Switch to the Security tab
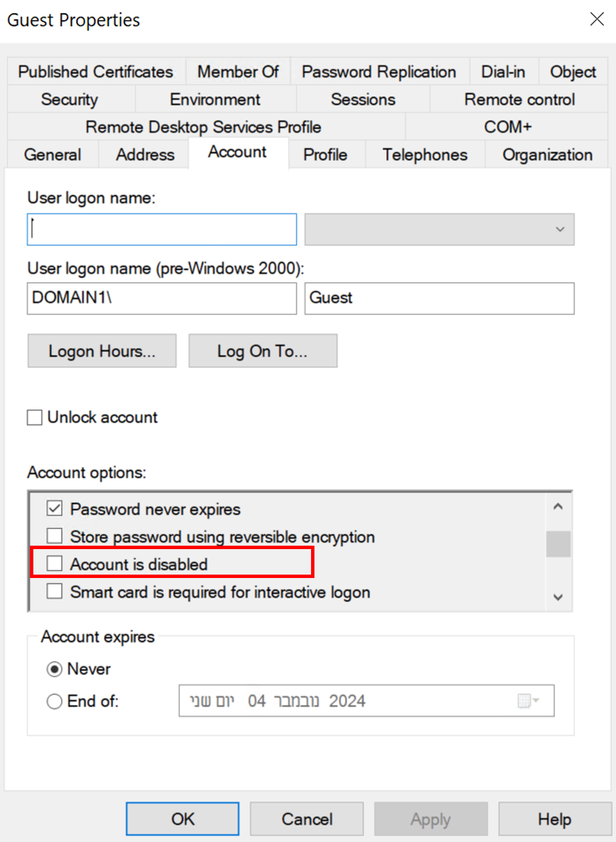 (x=69, y=99)
